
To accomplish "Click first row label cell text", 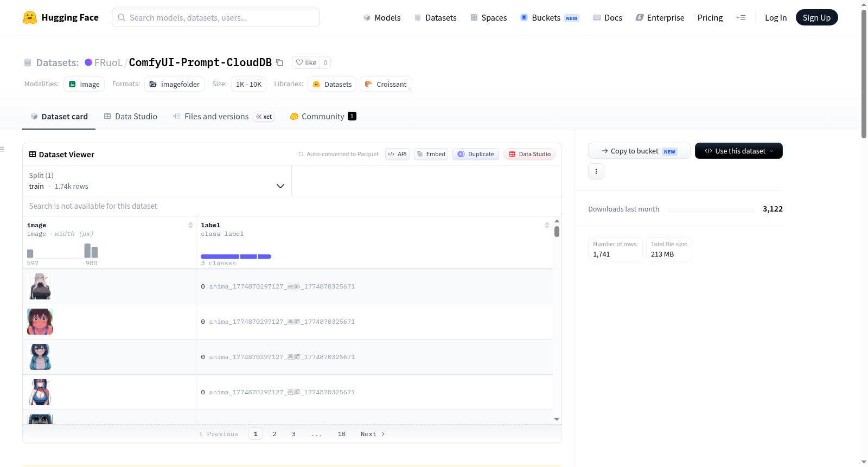I will click(x=278, y=286).
